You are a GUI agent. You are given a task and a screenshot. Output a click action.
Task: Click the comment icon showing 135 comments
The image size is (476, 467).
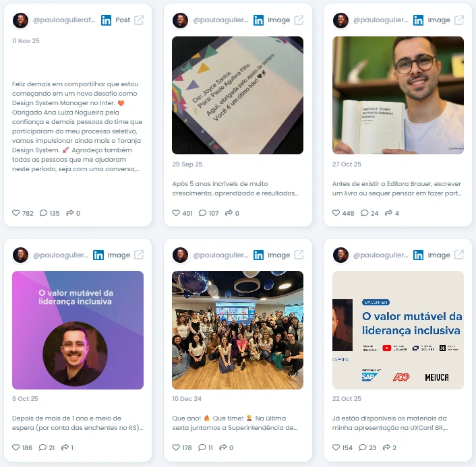click(x=43, y=213)
